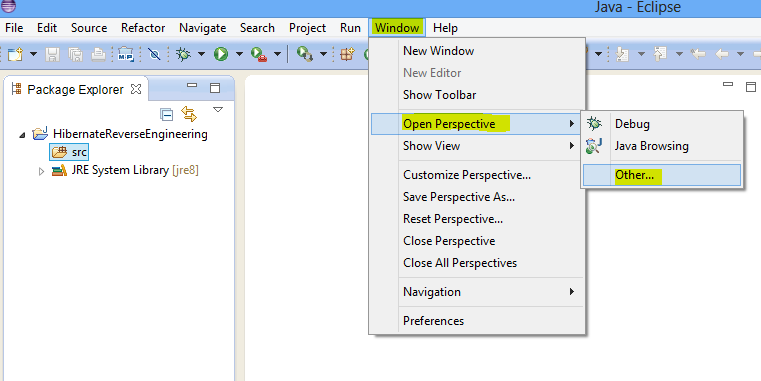Open the Search menu

pyautogui.click(x=257, y=28)
